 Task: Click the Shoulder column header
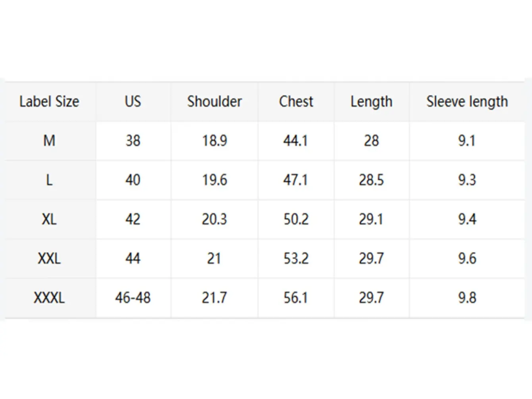(214, 102)
